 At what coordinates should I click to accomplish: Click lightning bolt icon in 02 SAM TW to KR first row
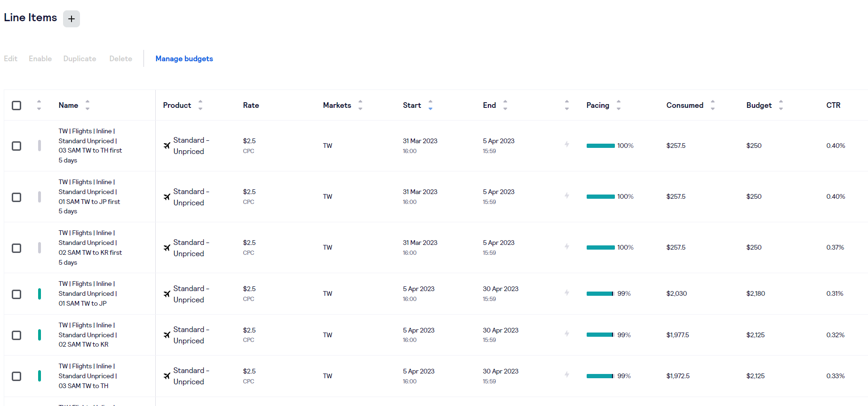pyautogui.click(x=567, y=246)
